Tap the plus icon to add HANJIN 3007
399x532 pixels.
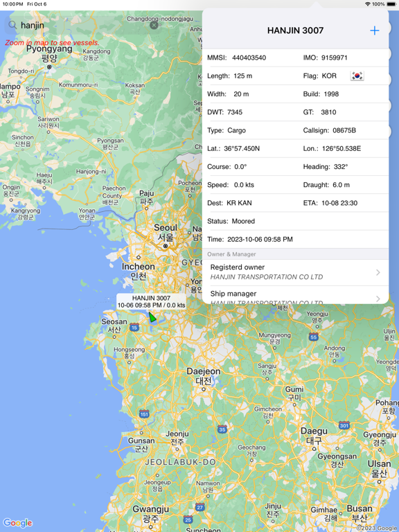pos(374,30)
